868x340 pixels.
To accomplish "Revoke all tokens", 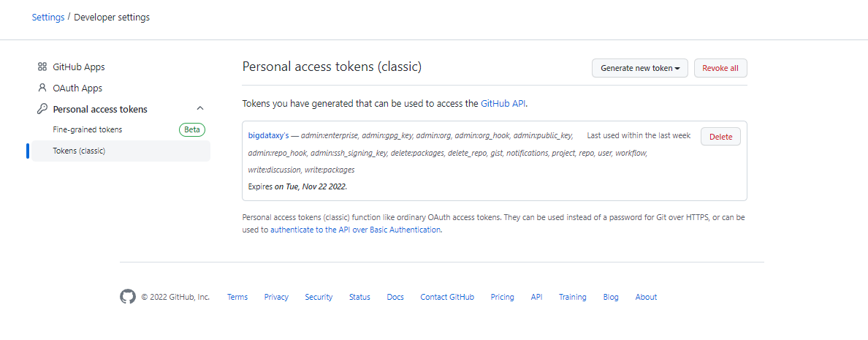I will [x=720, y=68].
